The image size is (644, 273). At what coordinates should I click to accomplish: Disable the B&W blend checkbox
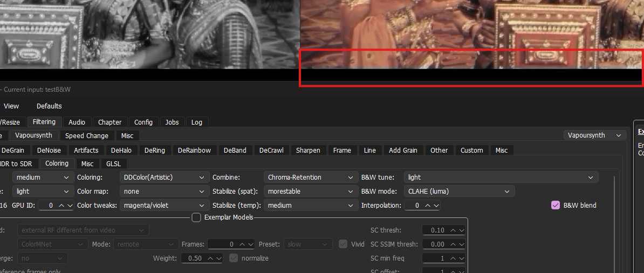(556, 205)
